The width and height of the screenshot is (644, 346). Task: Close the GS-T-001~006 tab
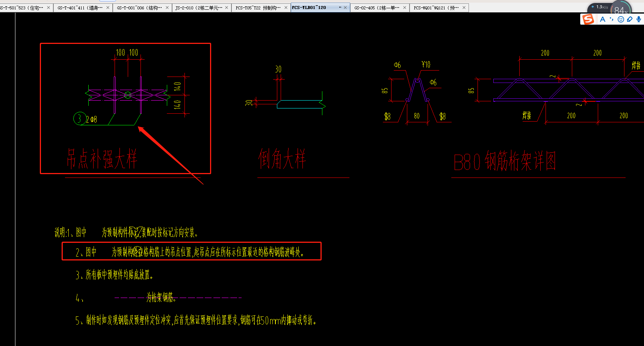click(x=167, y=8)
